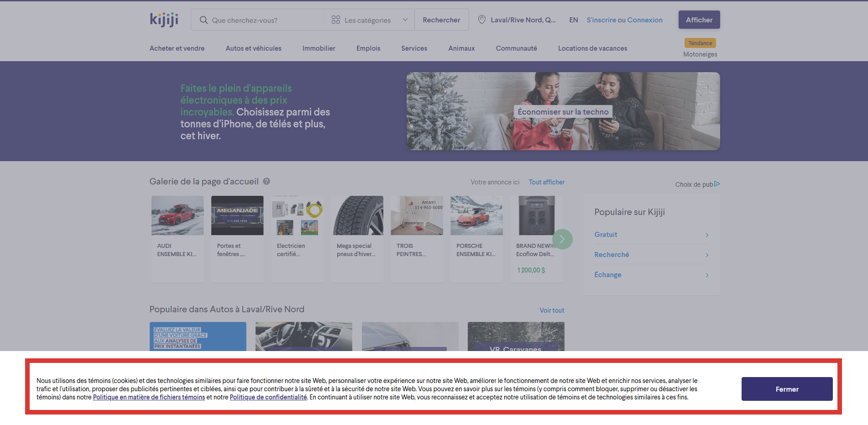Dismiss cookies with the Fermer button
Viewport: 868px width, 425px height.
point(787,388)
